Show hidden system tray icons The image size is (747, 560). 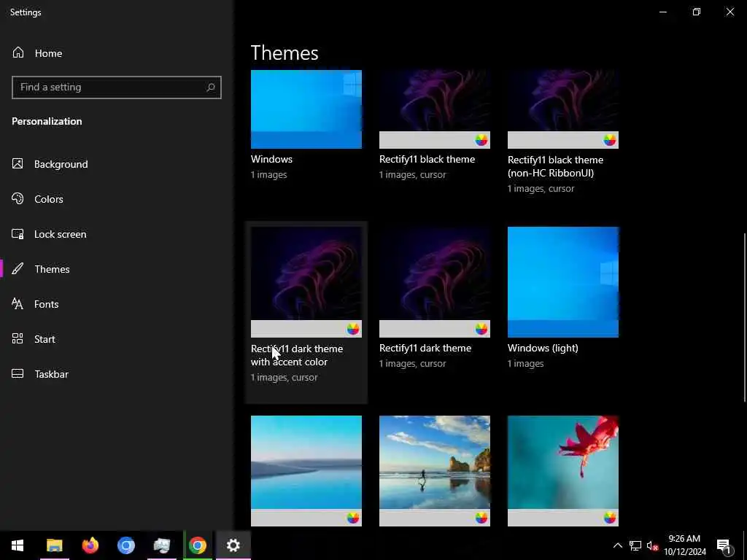tap(617, 545)
